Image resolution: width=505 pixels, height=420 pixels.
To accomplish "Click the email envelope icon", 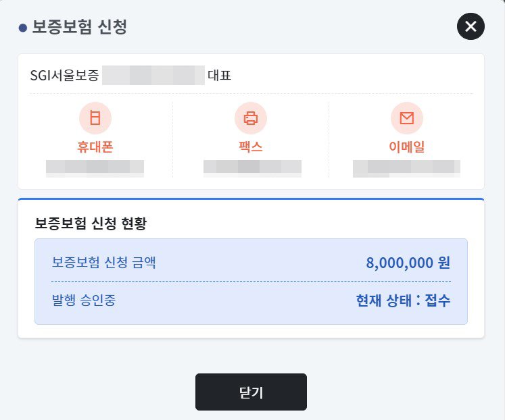I will 407,117.
